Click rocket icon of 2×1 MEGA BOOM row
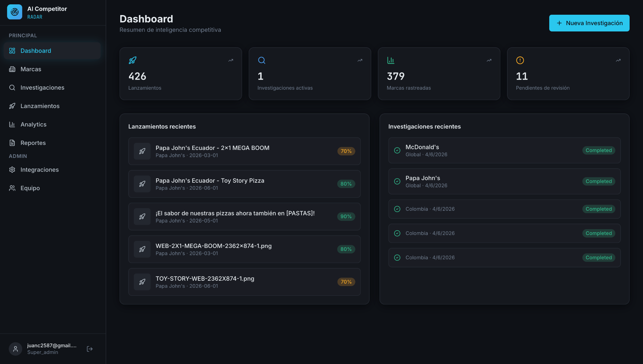Screen dimensions: 643x364 coord(142,151)
